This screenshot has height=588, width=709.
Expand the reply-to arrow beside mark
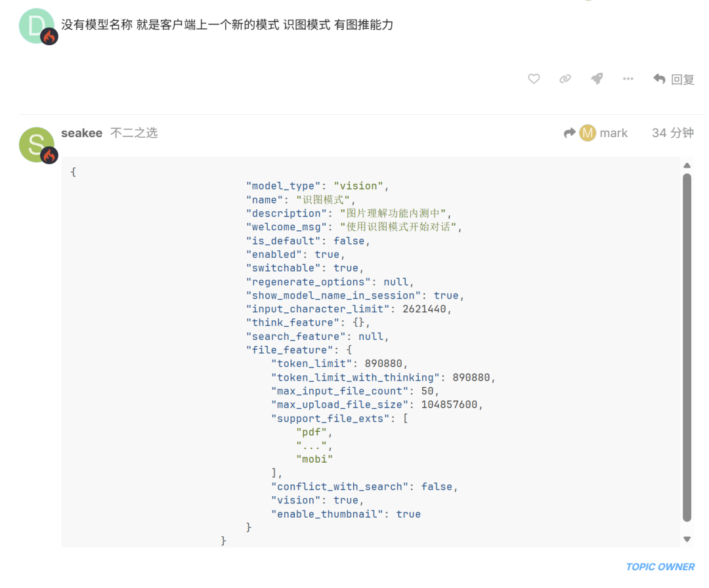[x=569, y=133]
